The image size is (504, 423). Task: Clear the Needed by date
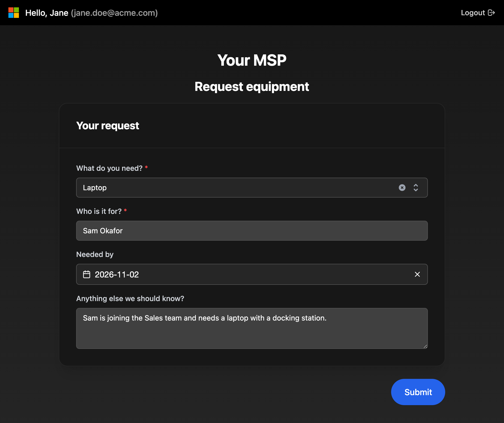(x=417, y=274)
